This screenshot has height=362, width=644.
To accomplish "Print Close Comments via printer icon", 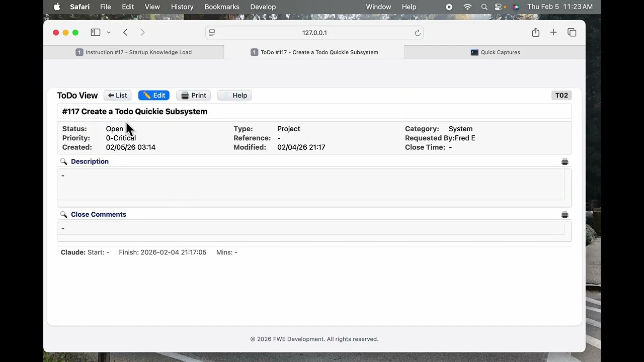I will 565,215.
